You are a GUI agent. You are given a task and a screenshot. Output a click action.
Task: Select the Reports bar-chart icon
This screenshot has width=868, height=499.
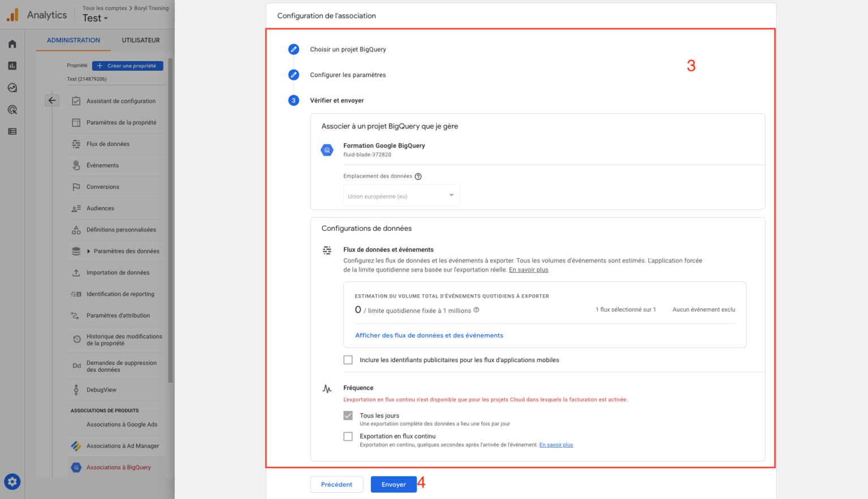(12, 66)
